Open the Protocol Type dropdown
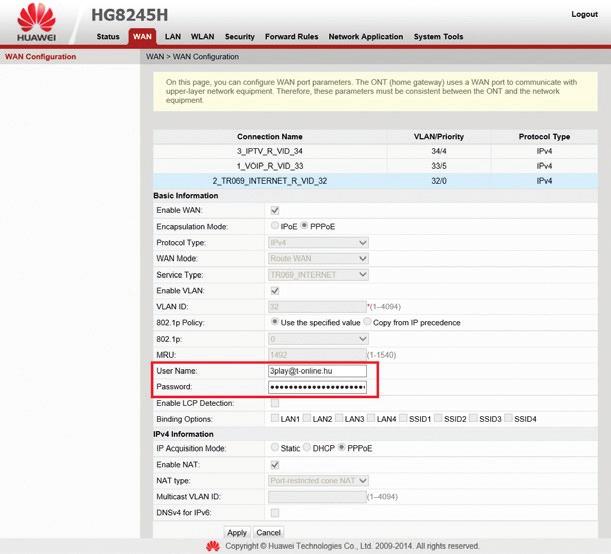The height and width of the screenshot is (554, 611). (318, 243)
